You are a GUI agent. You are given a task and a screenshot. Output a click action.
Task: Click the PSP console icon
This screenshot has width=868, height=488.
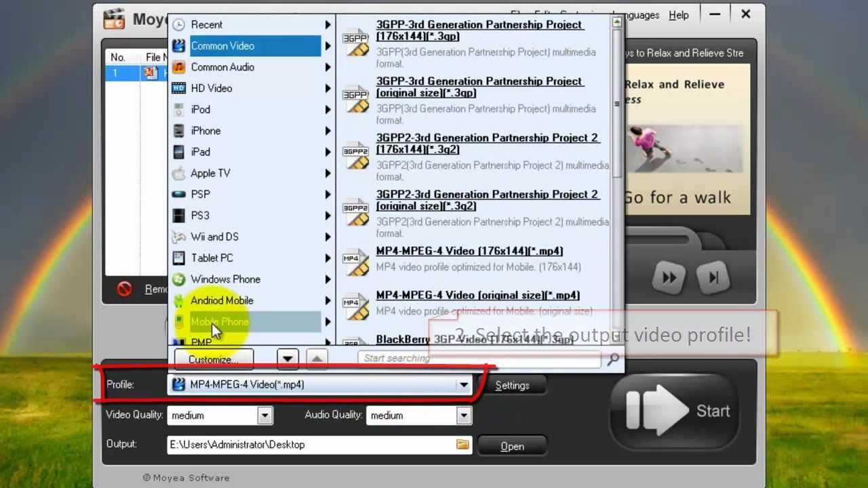178,194
